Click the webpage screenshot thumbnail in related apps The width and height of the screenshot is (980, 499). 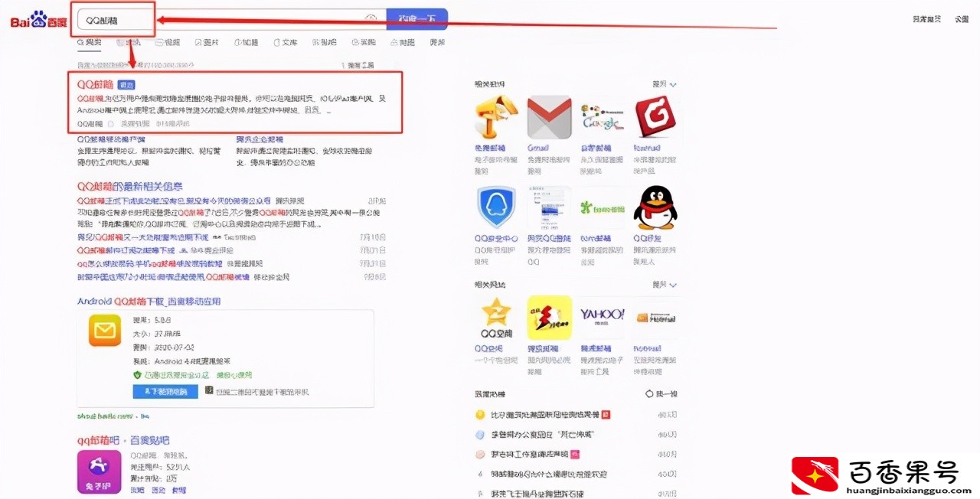550,207
